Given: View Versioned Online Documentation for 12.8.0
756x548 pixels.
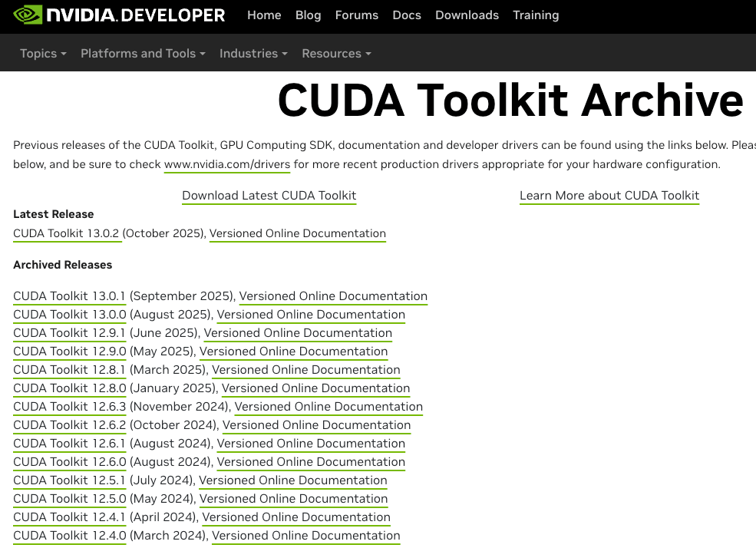Looking at the screenshot, I should pos(315,388).
